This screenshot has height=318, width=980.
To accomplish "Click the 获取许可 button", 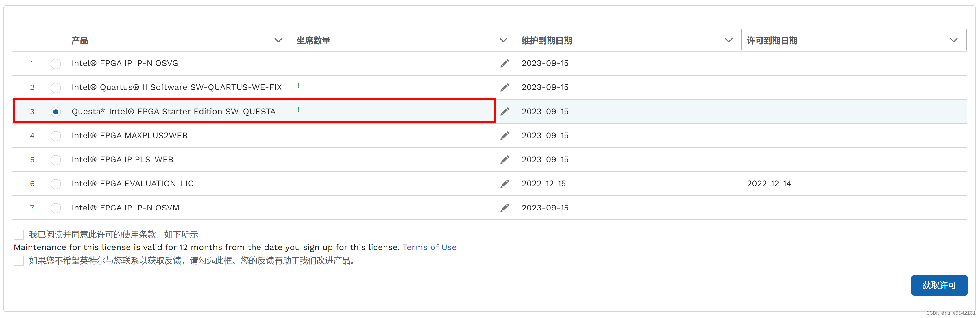I will 939,285.
